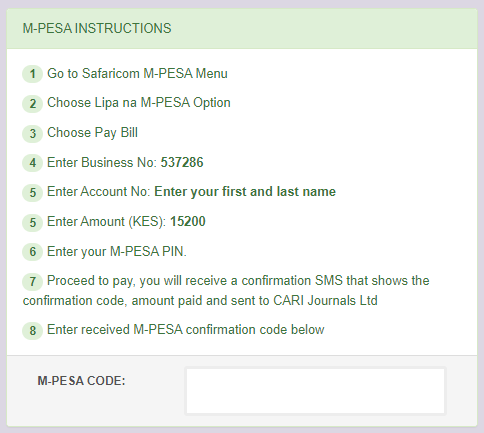Click the step 1 number badge
Screen dimensions: 484x433
click(32, 74)
